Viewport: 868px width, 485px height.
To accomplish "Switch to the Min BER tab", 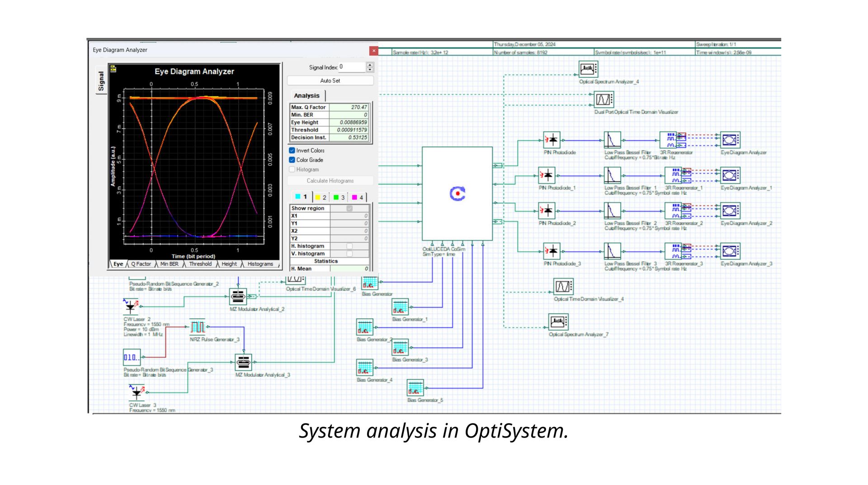I will 170,264.
